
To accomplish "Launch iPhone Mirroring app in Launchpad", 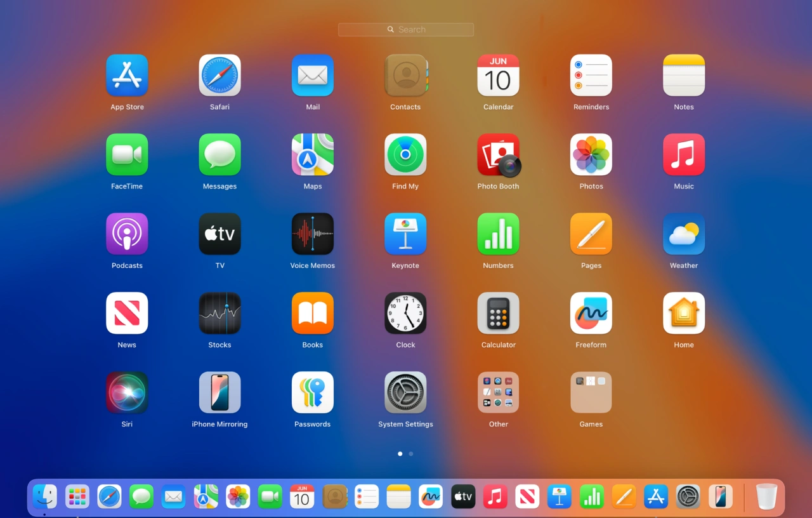I will click(219, 392).
